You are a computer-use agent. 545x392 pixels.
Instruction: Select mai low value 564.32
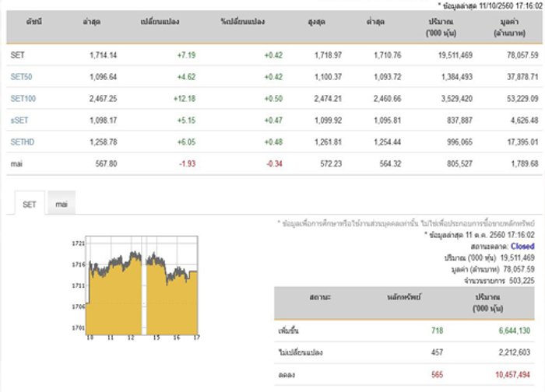pyautogui.click(x=390, y=163)
